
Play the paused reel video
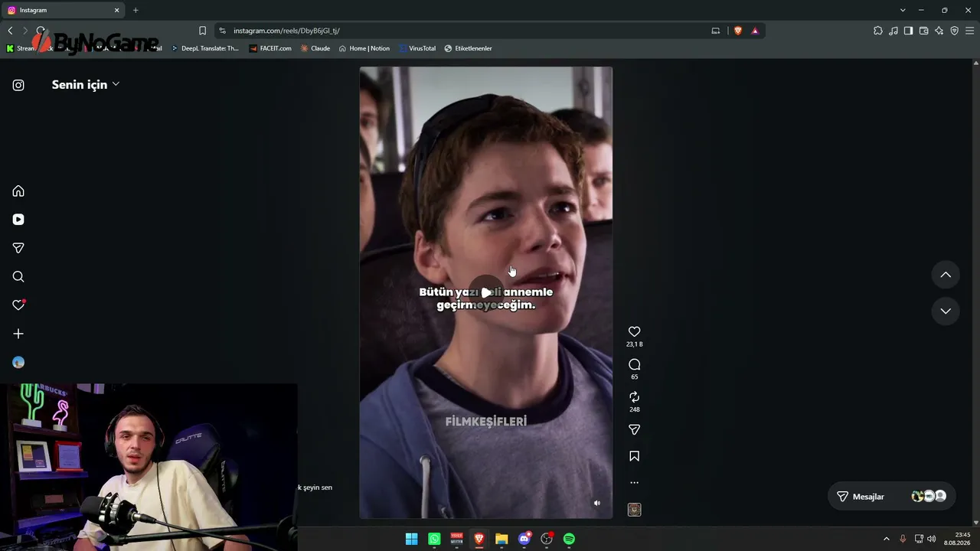coord(486,292)
